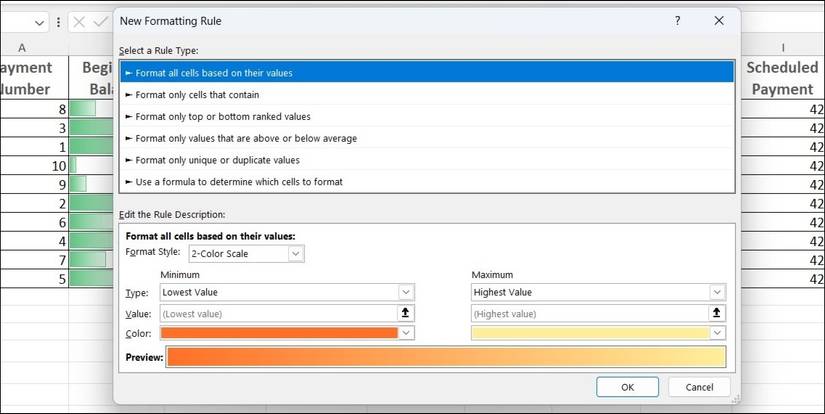Click the Maximum value range selector icon
This screenshot has width=825, height=414.
point(717,312)
